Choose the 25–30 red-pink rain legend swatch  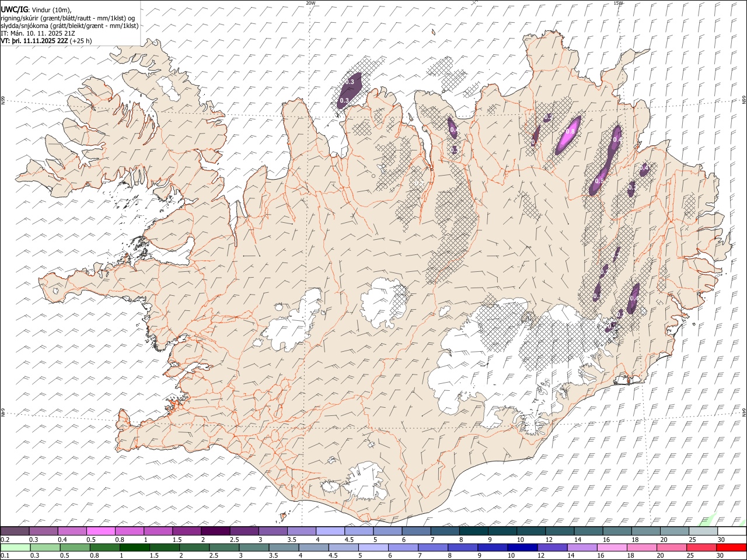point(701,547)
